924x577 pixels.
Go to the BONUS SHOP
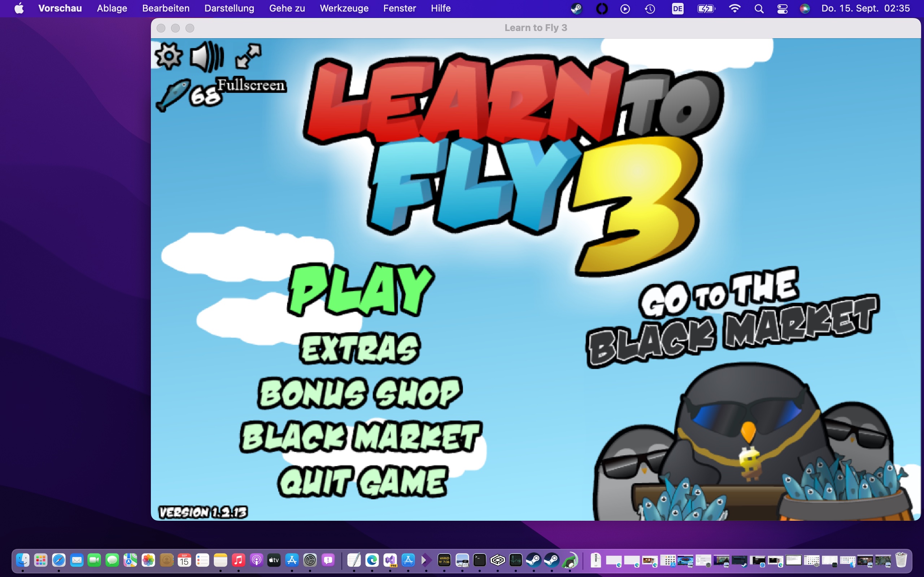(x=359, y=393)
